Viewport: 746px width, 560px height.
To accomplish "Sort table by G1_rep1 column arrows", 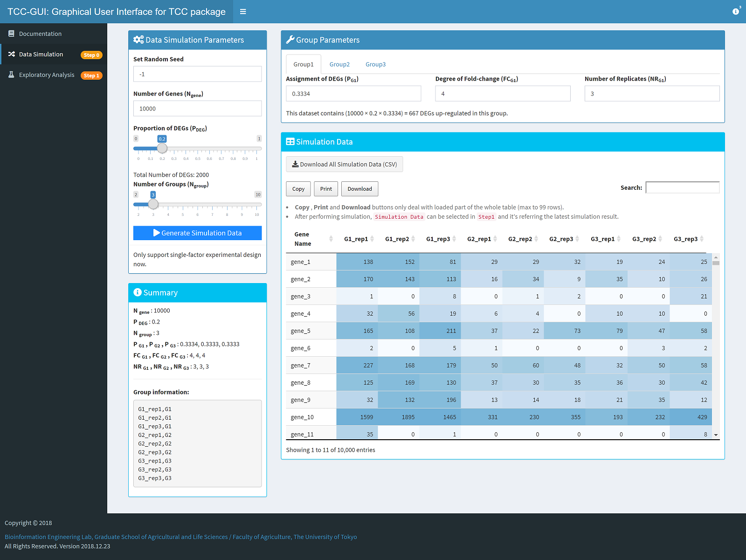I will [372, 239].
